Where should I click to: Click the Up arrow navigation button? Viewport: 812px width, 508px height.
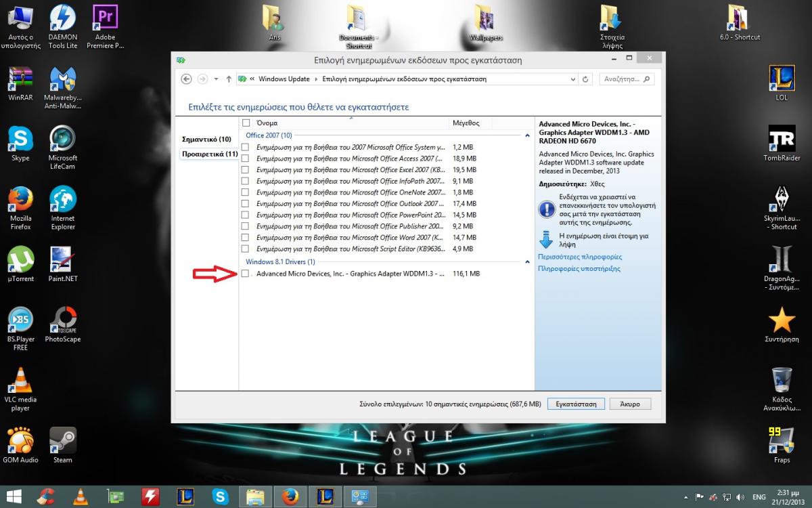point(229,79)
